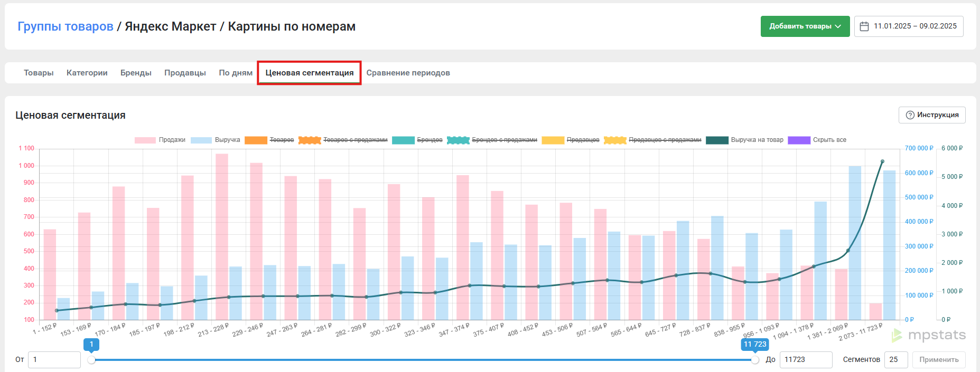Click the line point at 2 073 - 11 723 ₽

883,161
